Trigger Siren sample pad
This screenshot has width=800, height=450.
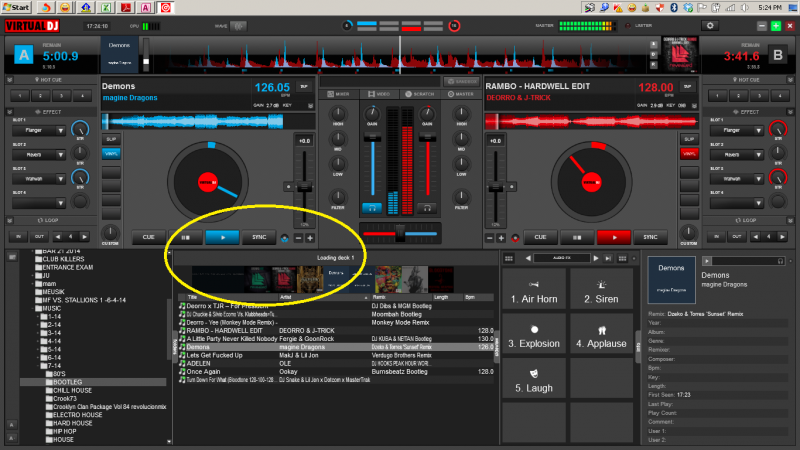[x=601, y=289]
